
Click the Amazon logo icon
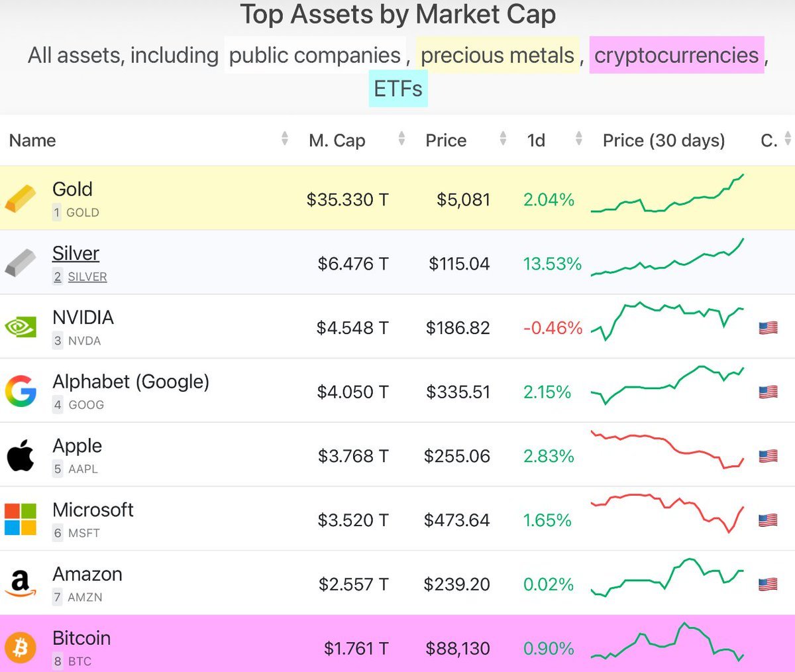(x=20, y=583)
